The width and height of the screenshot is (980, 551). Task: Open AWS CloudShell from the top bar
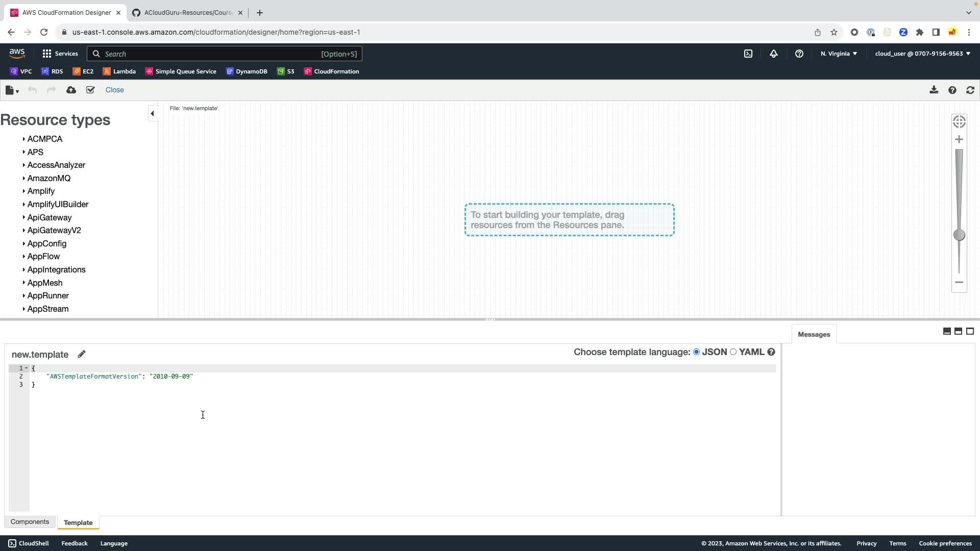pos(748,54)
